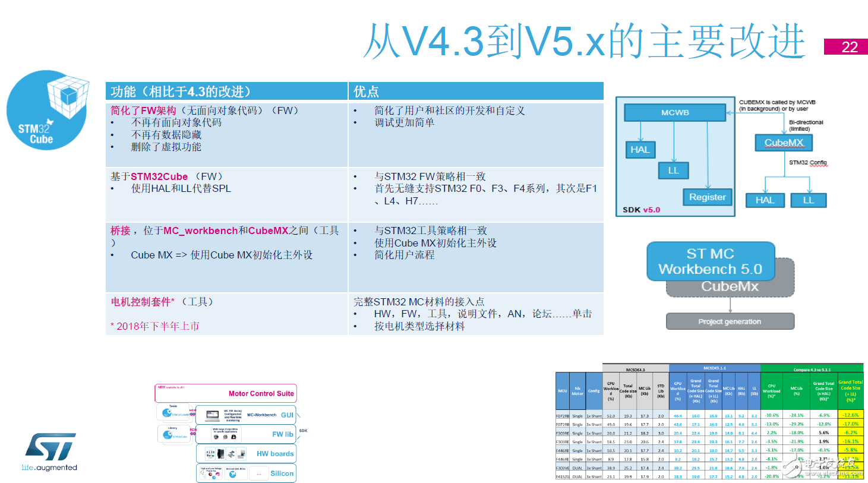The height and width of the screenshot is (483, 868).
Task: Click the Project generation box
Action: coord(730,321)
